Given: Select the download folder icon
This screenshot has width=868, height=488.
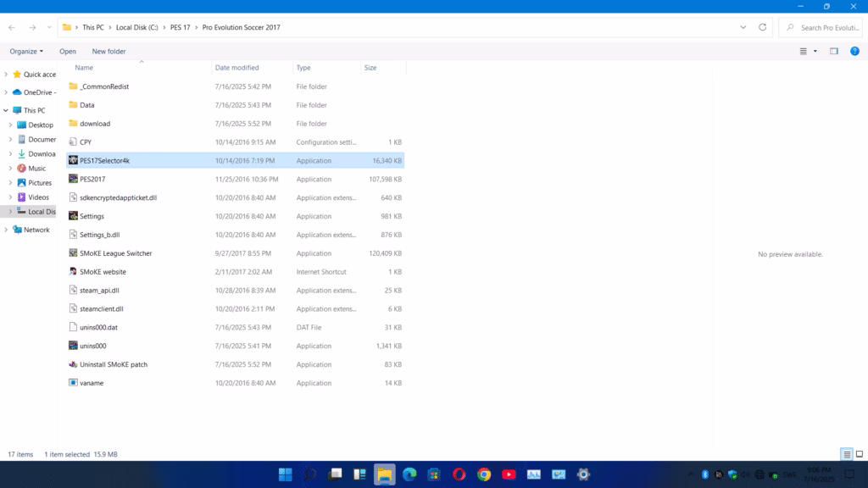Looking at the screenshot, I should tap(73, 124).
